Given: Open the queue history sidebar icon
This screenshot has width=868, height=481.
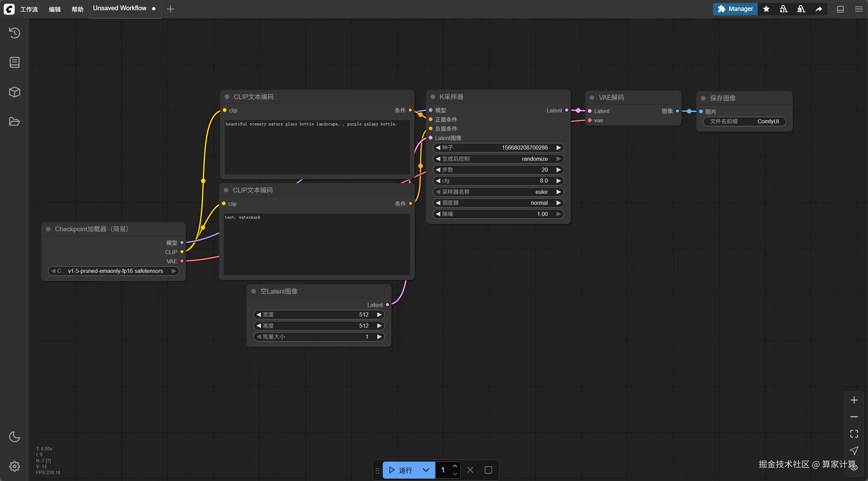Looking at the screenshot, I should [14, 33].
